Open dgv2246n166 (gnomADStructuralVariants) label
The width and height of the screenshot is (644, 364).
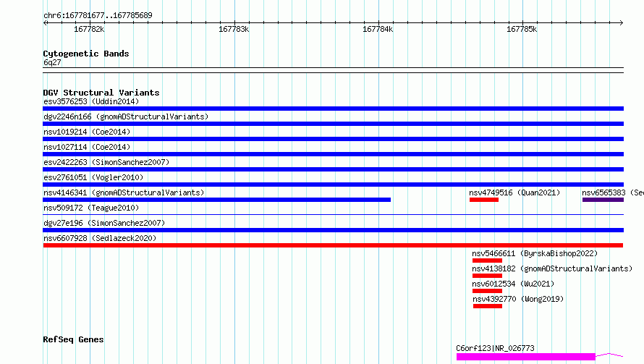pos(126,117)
